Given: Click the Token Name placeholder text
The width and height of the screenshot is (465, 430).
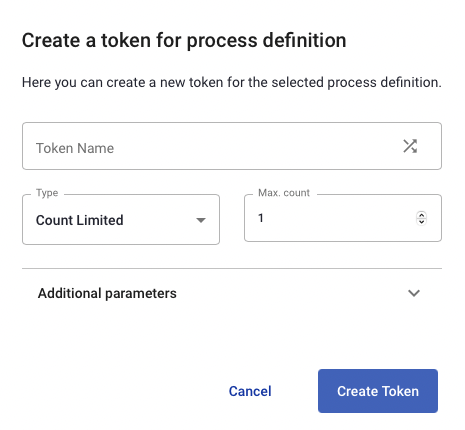Looking at the screenshot, I should click(x=75, y=148).
